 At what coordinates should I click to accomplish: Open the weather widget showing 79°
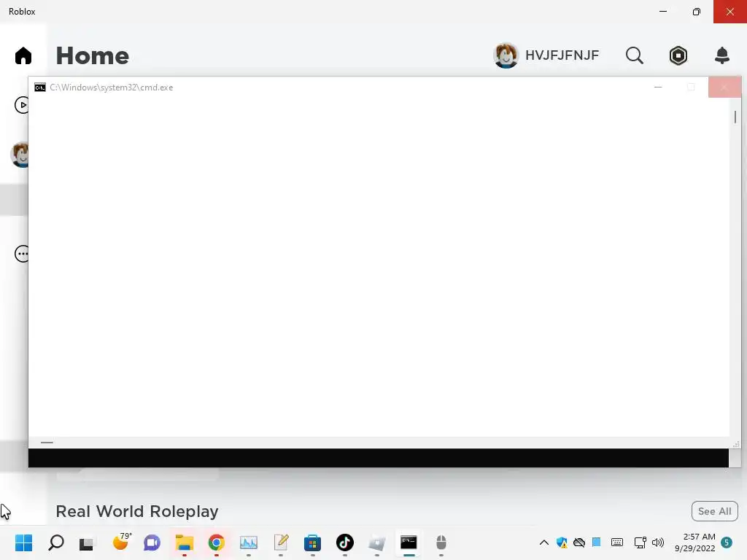(x=121, y=542)
